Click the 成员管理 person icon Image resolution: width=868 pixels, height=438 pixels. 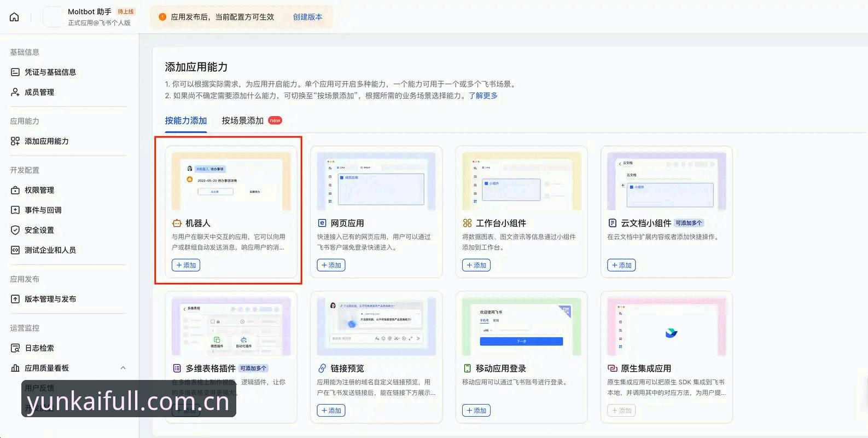pos(15,92)
